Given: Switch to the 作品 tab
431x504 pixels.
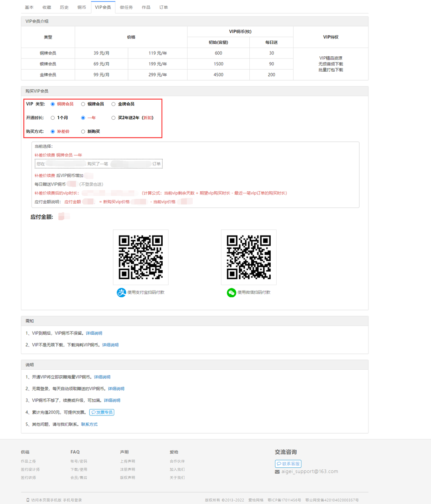Looking at the screenshot, I should tap(146, 7).
